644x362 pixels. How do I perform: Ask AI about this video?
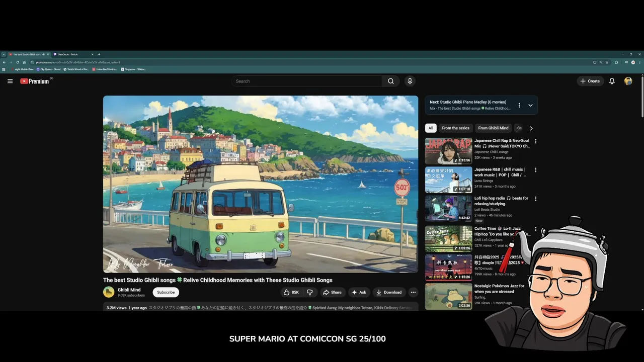[359, 292]
